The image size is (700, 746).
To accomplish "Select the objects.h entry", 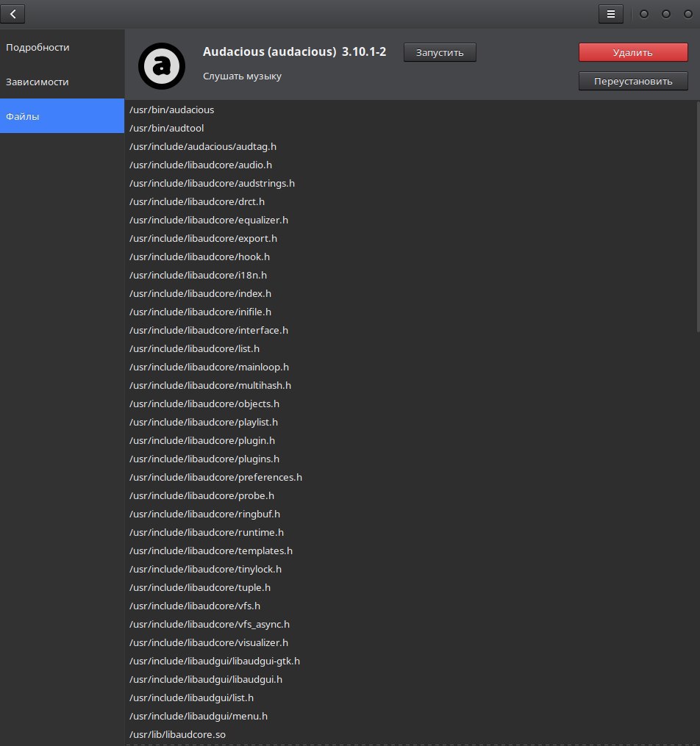I will pos(204,404).
